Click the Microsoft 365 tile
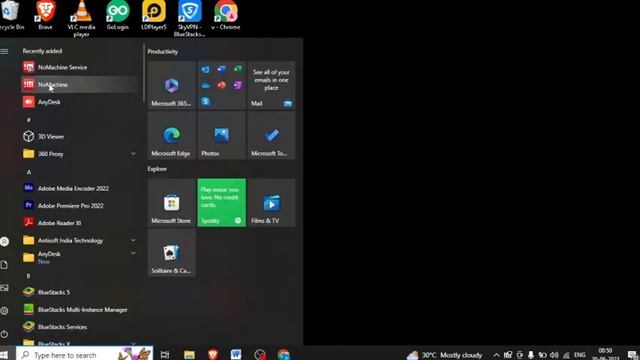 click(x=172, y=85)
